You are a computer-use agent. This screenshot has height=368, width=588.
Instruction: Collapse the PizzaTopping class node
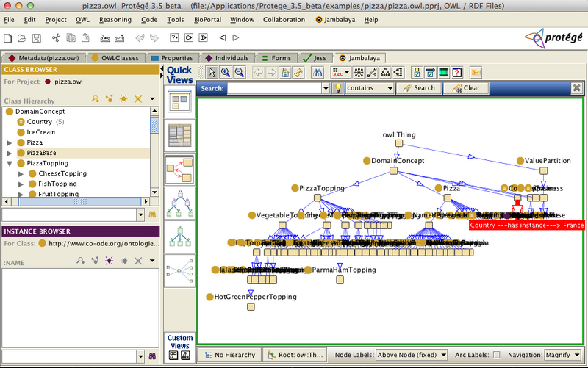10,163
